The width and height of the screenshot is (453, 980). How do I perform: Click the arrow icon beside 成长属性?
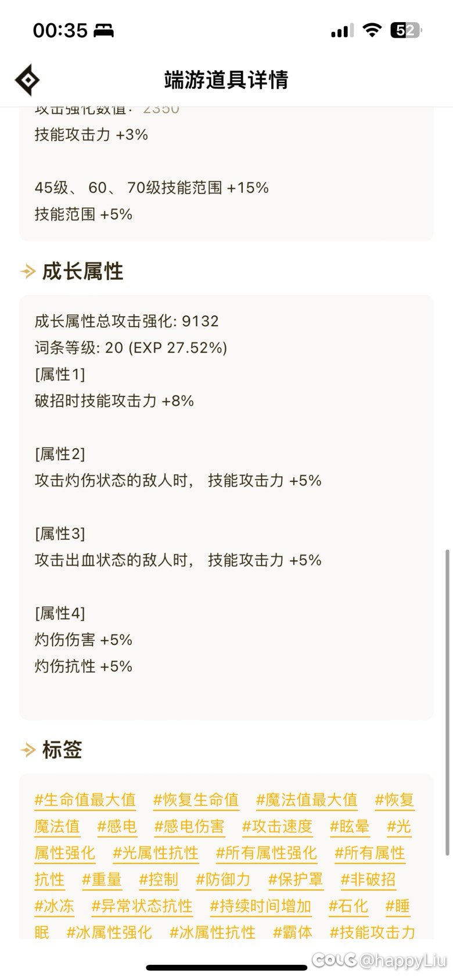(28, 271)
